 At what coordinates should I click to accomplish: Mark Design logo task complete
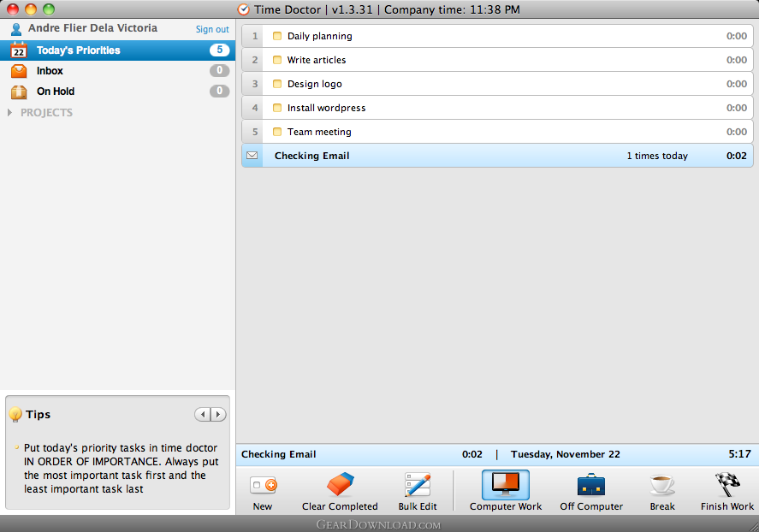(277, 84)
